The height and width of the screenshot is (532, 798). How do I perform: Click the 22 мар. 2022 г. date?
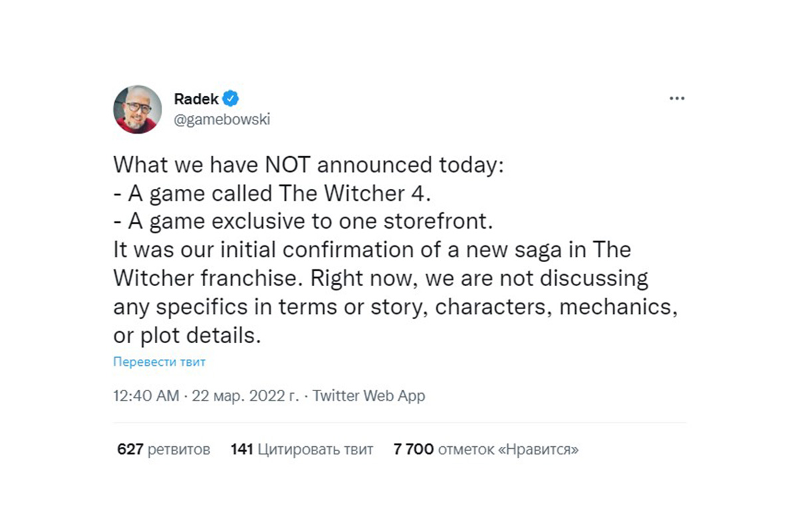coord(245,396)
